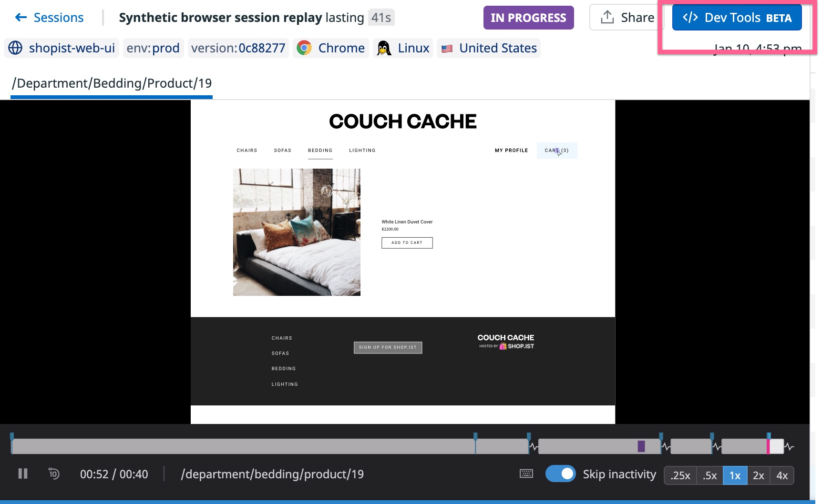Pause the session replay playback
822x504 pixels.
(22, 474)
